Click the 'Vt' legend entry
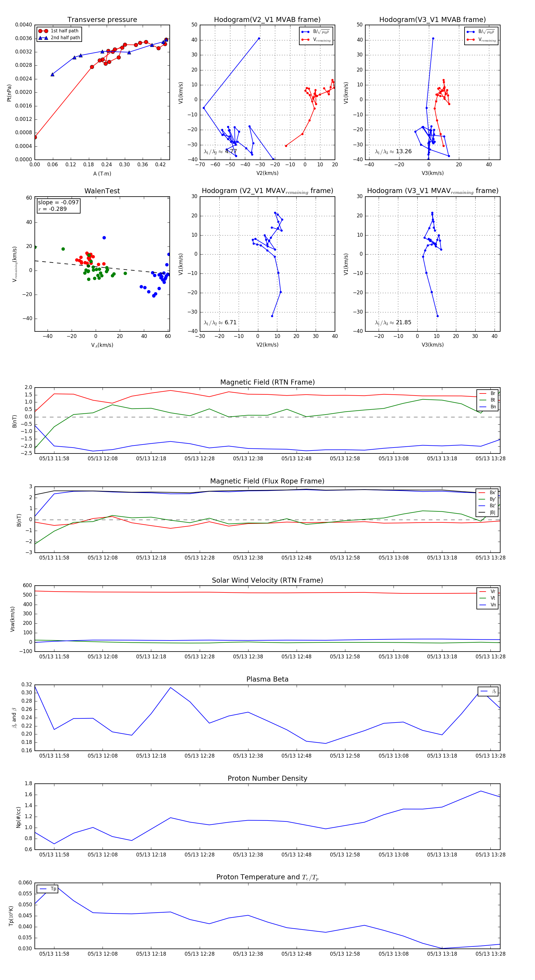The height and width of the screenshot is (980, 535). [487, 598]
